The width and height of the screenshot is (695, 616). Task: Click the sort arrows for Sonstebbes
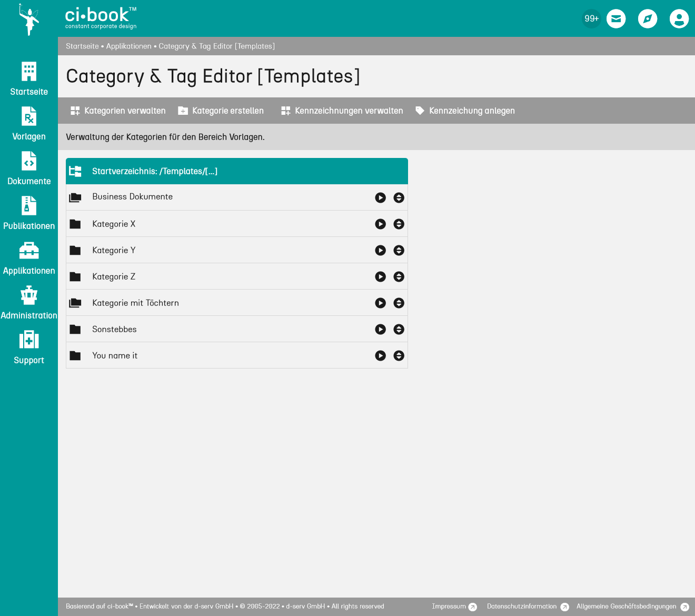(399, 329)
